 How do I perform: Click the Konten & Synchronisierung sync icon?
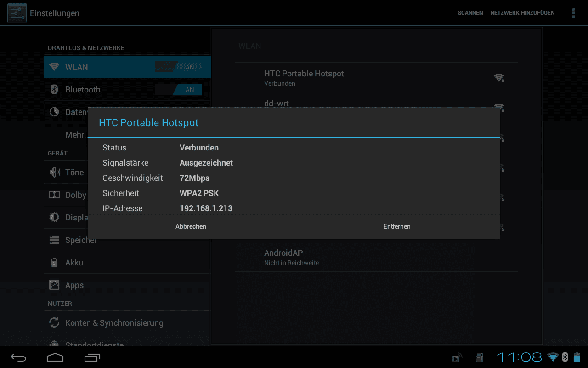[x=54, y=322]
